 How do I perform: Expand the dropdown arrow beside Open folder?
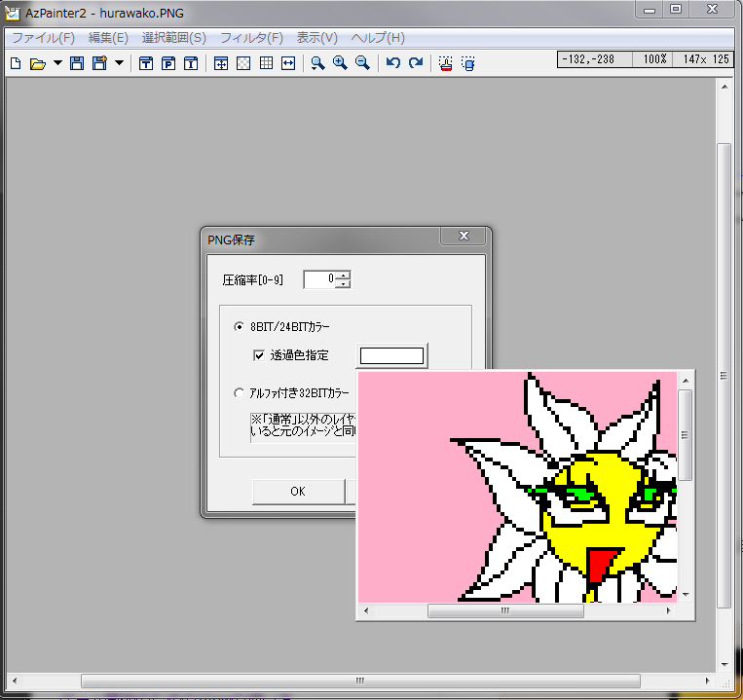click(57, 64)
